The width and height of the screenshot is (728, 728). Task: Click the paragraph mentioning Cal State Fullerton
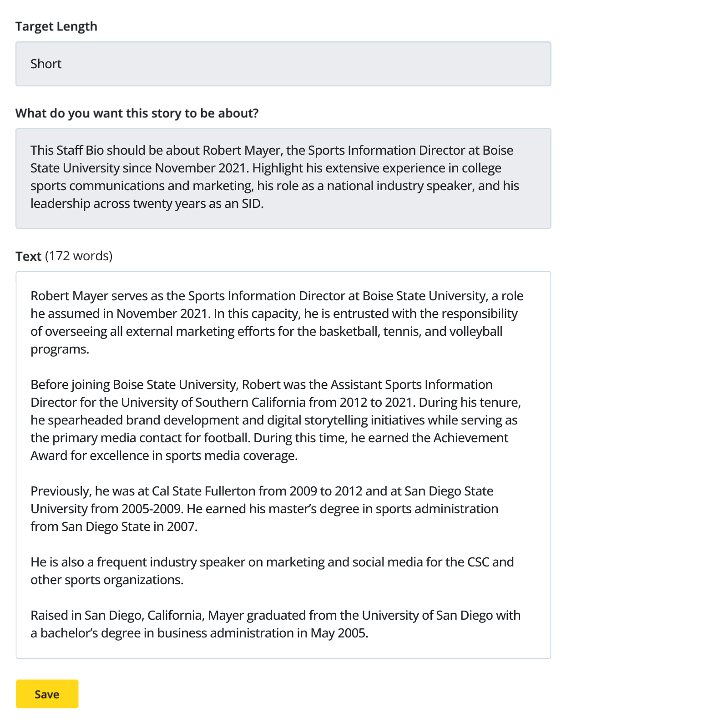264,509
